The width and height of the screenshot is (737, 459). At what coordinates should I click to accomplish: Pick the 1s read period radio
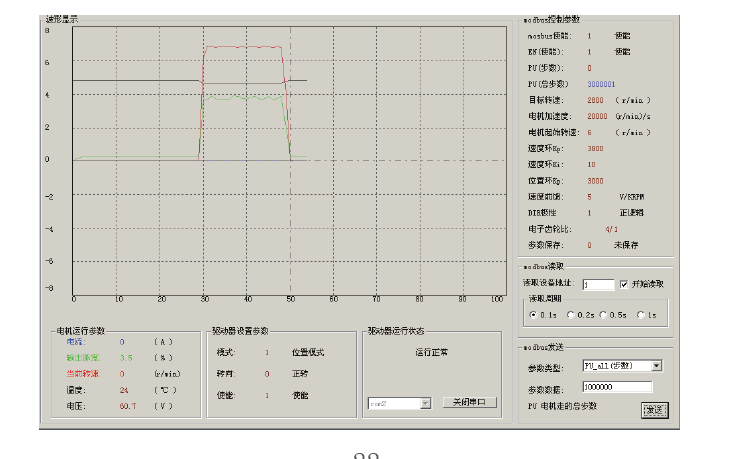(x=641, y=315)
